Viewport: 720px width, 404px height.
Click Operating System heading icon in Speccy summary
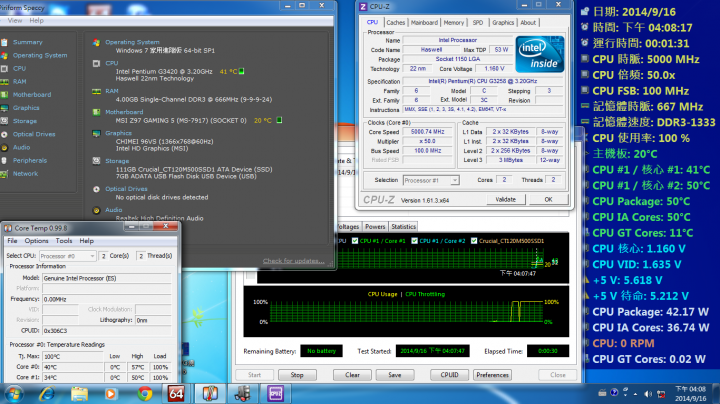coord(96,42)
